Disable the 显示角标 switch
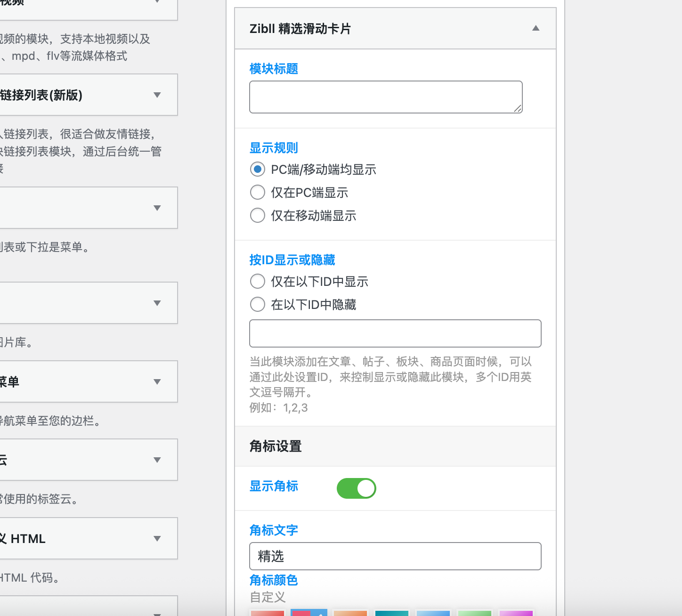The image size is (682, 616). click(357, 488)
